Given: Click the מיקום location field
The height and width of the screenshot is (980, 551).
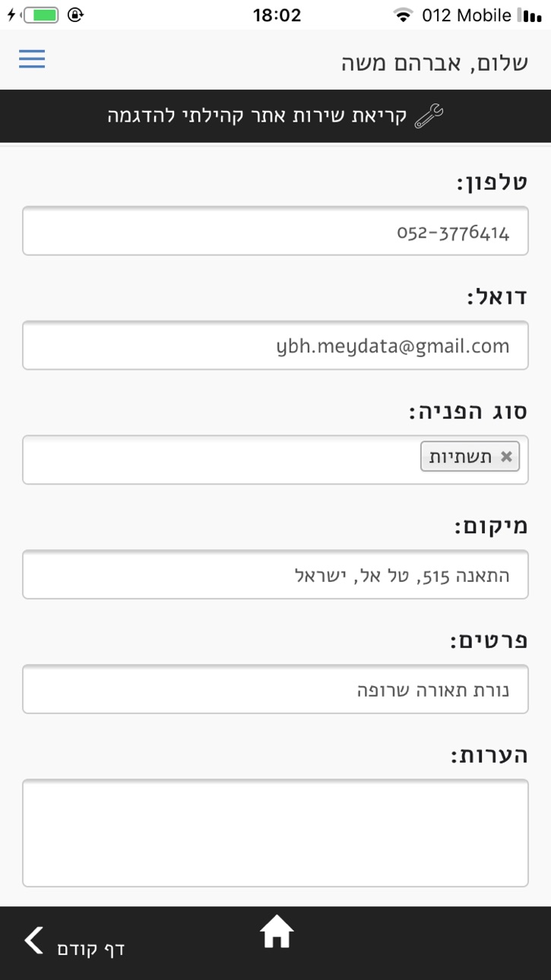Looking at the screenshot, I should [x=275, y=574].
